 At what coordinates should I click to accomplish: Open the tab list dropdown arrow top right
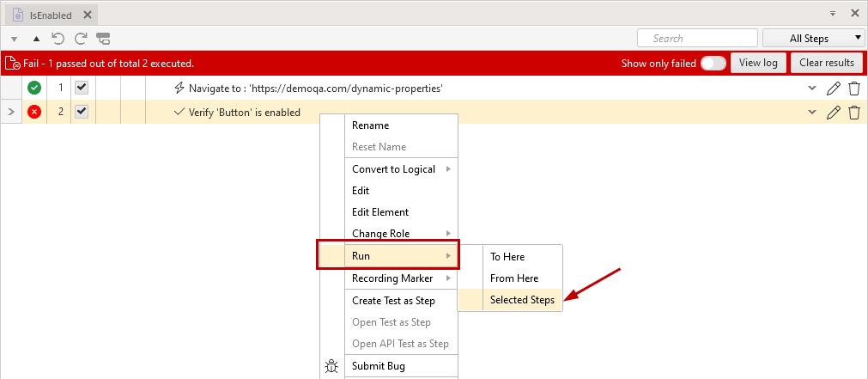point(833,13)
